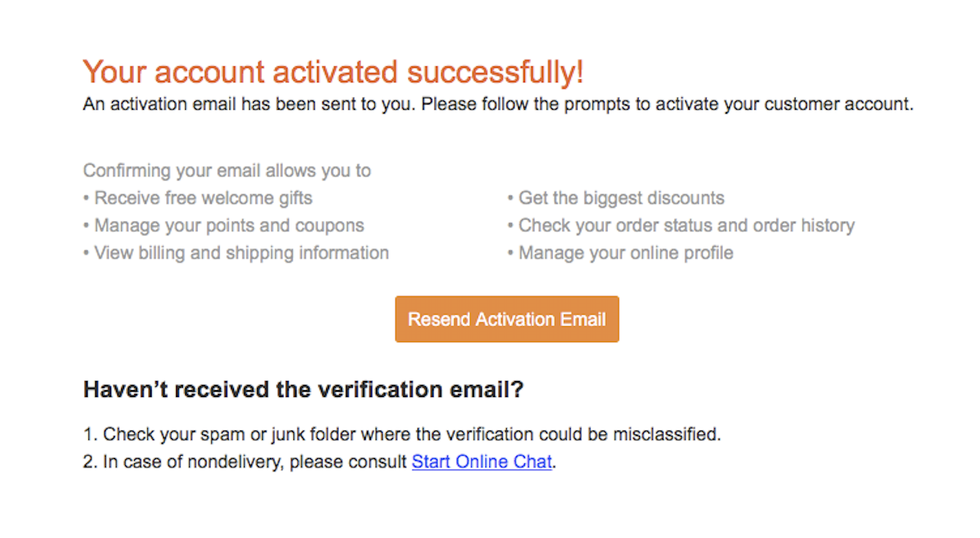The height and width of the screenshot is (538, 980).
Task: Open the Start Online Chat link
Action: [482, 462]
